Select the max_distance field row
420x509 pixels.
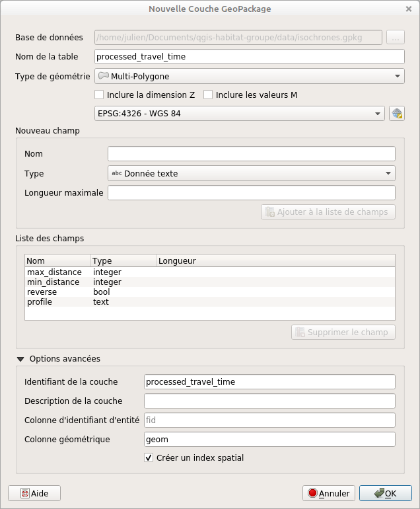point(210,272)
